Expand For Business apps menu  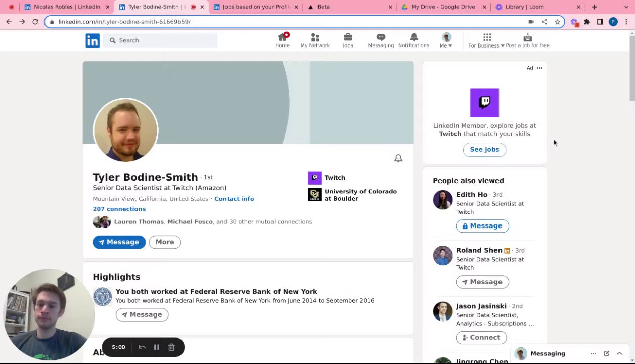486,40
